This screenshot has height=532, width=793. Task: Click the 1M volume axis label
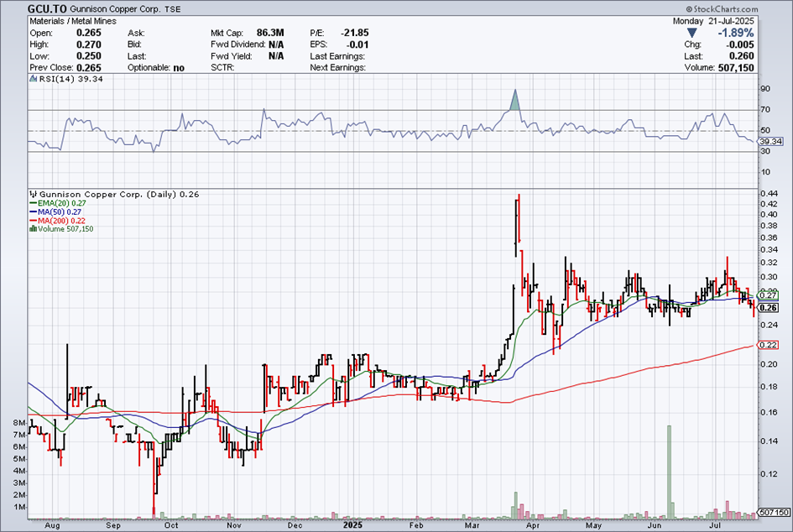coord(19,507)
